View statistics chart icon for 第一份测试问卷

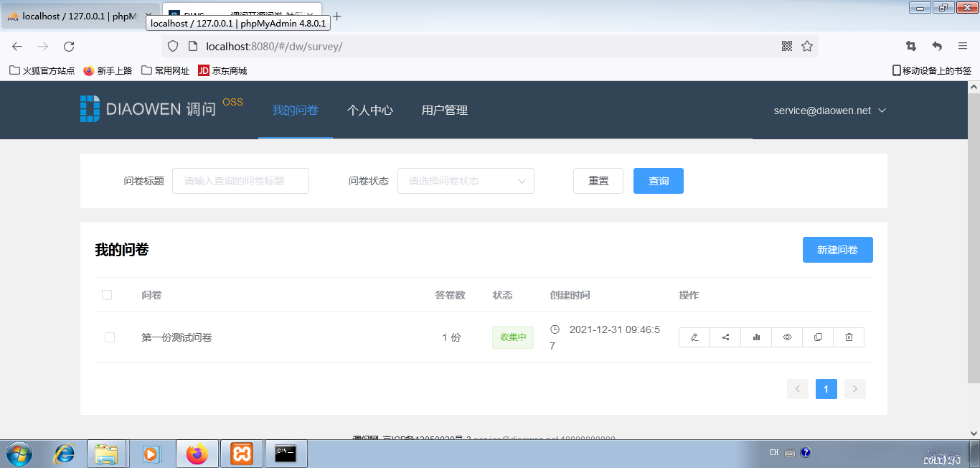click(x=756, y=337)
